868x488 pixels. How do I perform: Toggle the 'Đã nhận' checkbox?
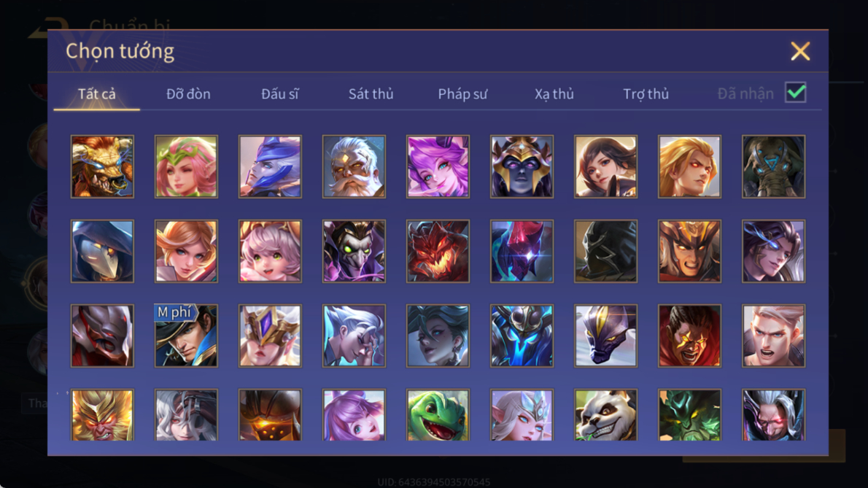coord(796,93)
